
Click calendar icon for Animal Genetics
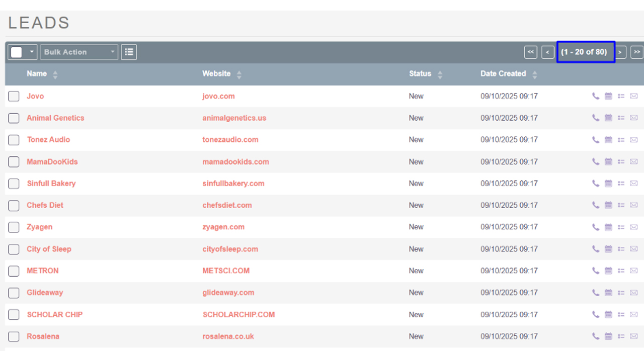pos(608,118)
